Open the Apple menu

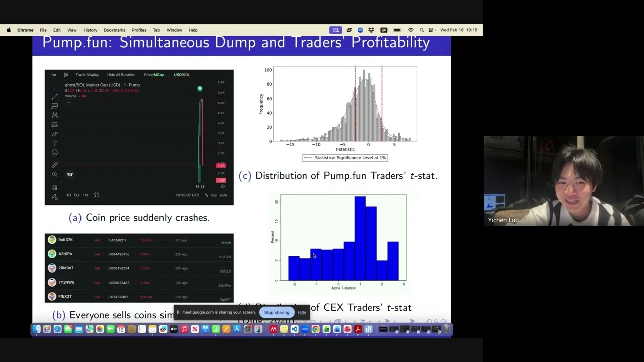click(x=9, y=30)
